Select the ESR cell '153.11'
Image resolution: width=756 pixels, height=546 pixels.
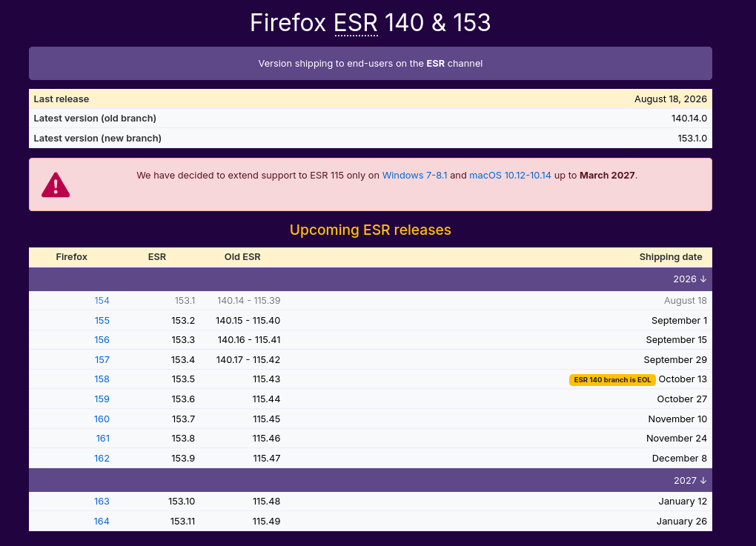point(183,522)
